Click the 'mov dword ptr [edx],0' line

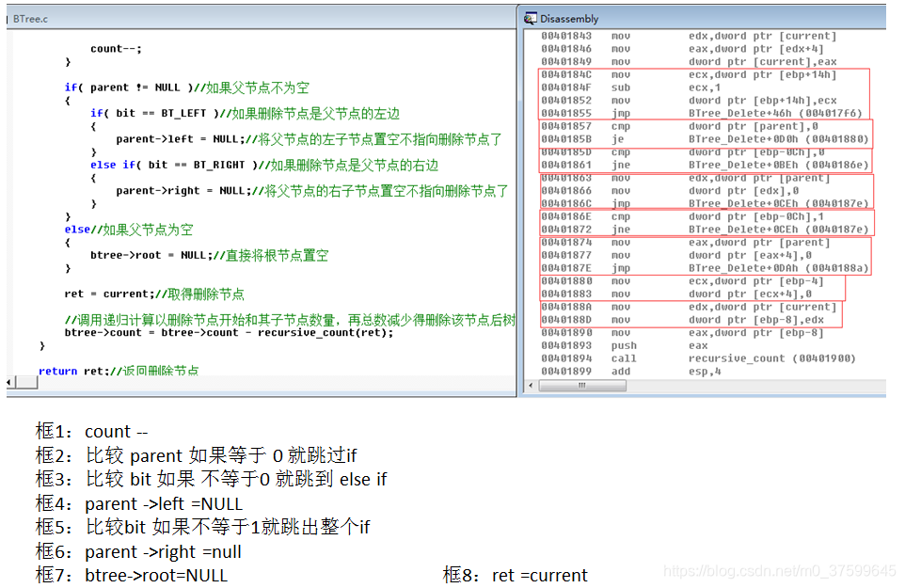tap(670, 190)
